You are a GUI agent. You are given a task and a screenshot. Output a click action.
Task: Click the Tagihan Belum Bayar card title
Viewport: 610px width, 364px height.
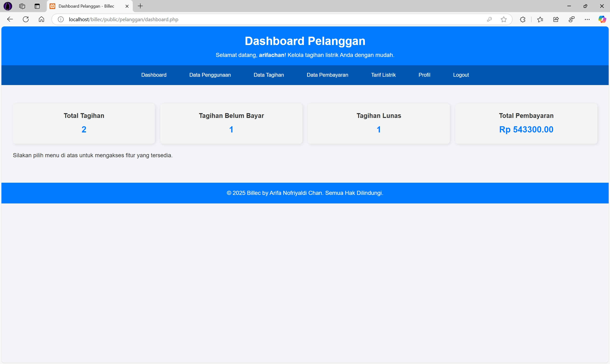coord(231,116)
